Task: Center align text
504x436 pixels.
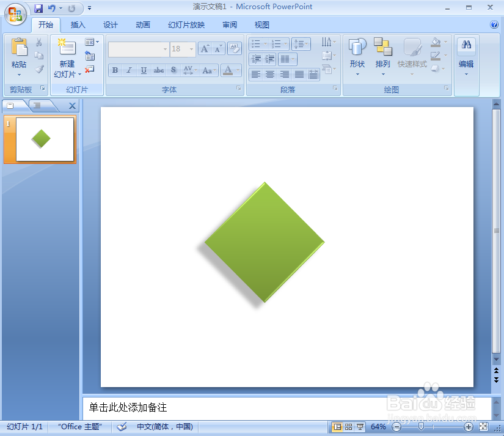Action: [270, 75]
